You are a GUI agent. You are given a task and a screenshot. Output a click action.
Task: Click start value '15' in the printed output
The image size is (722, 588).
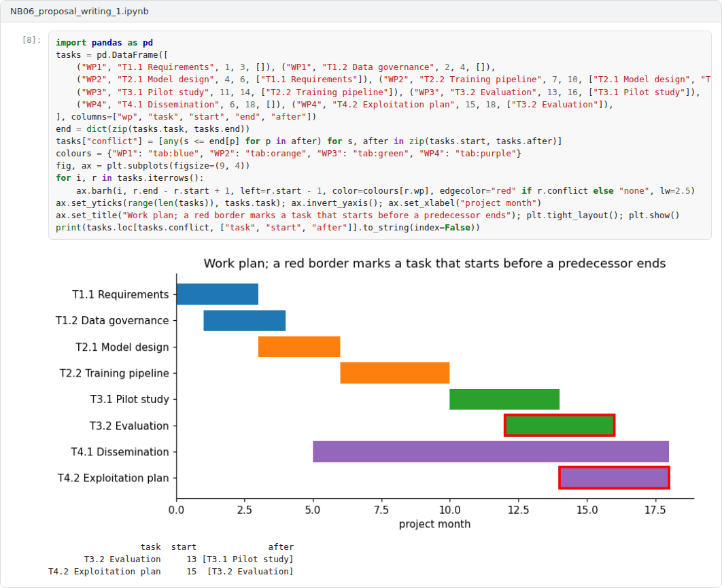coord(192,572)
